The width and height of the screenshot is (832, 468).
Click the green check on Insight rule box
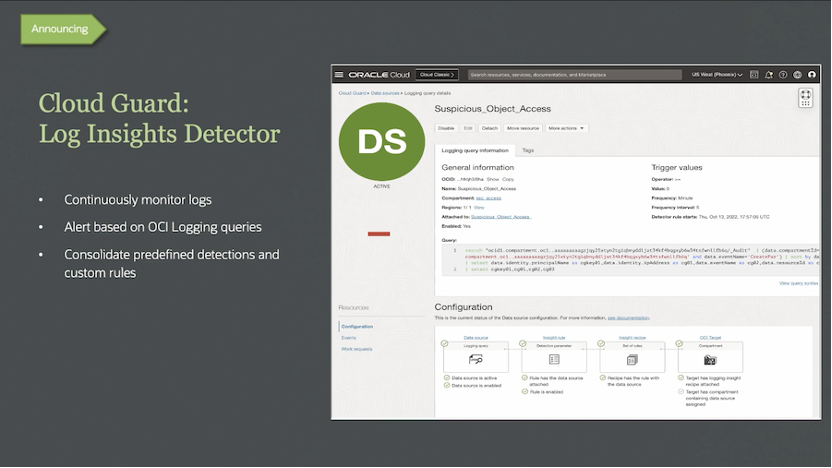pos(523,344)
